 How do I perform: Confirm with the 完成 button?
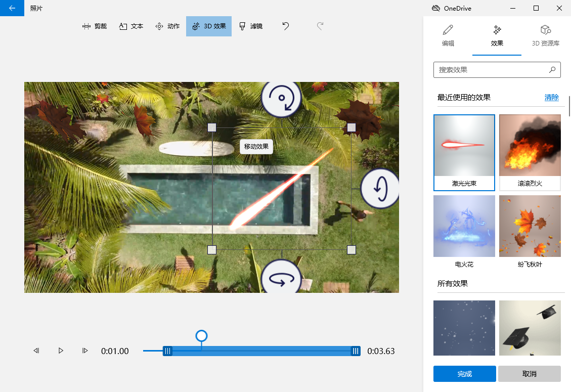pos(464,374)
